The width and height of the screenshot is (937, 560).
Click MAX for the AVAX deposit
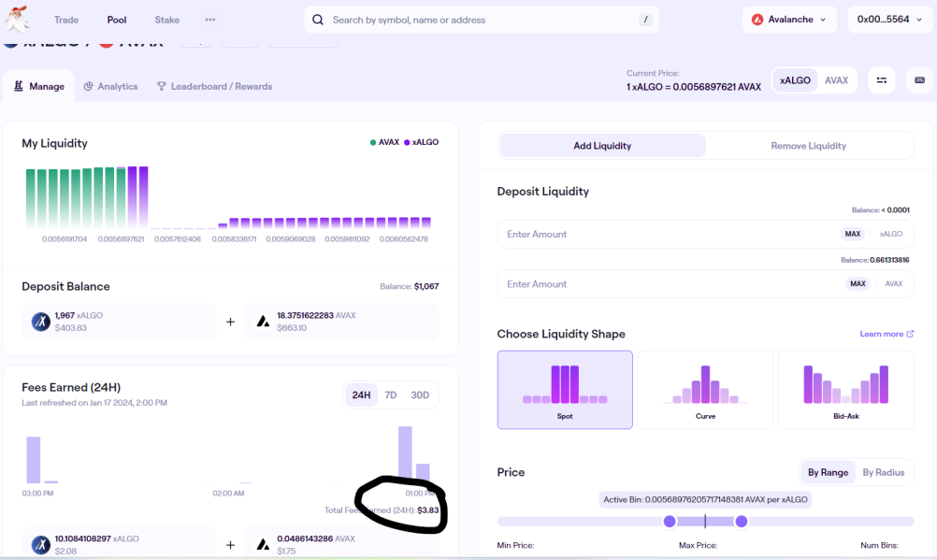(x=858, y=284)
